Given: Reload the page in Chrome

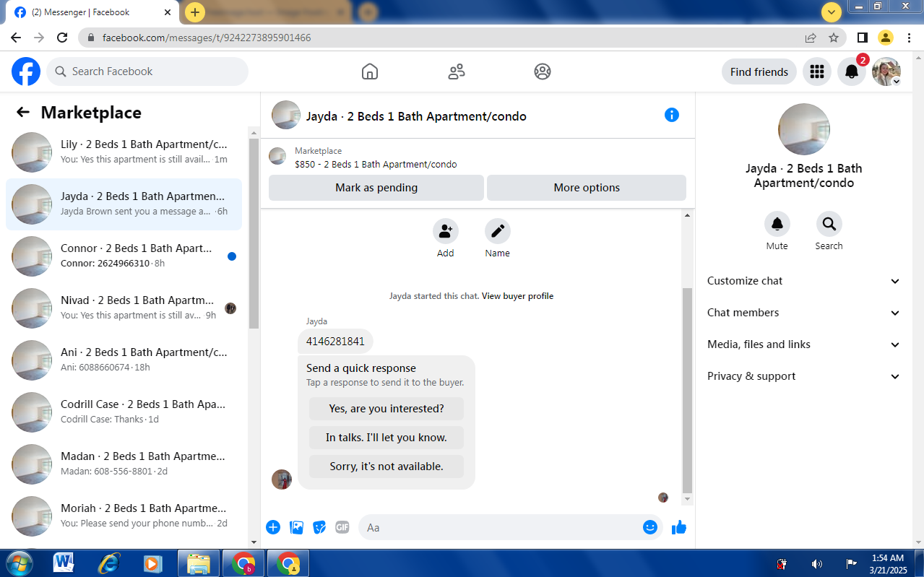Looking at the screenshot, I should click(62, 38).
